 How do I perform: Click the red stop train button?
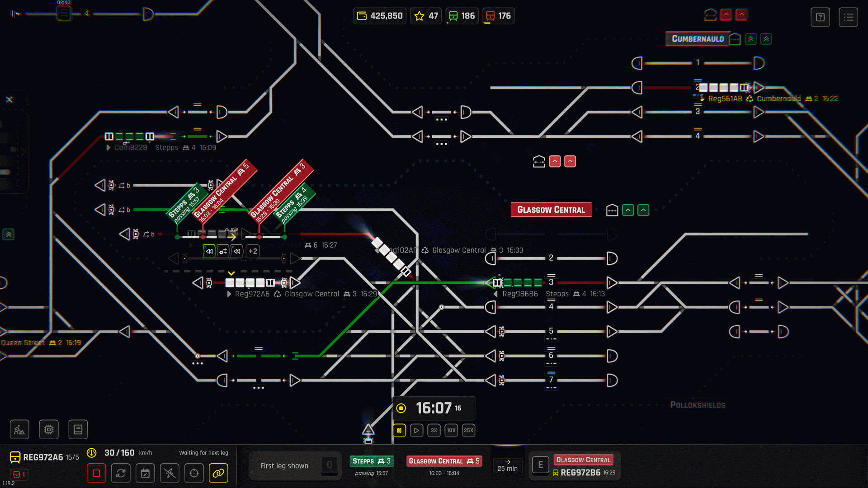(x=96, y=473)
